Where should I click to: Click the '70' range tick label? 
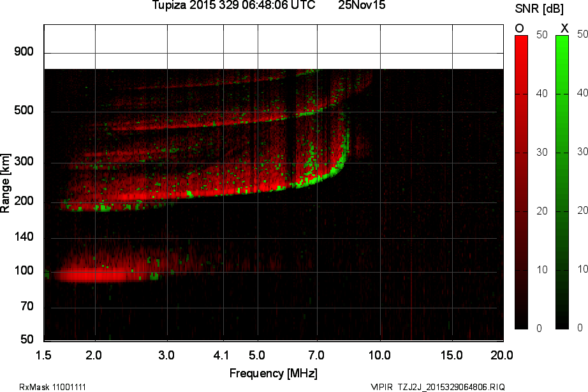pos(27,306)
